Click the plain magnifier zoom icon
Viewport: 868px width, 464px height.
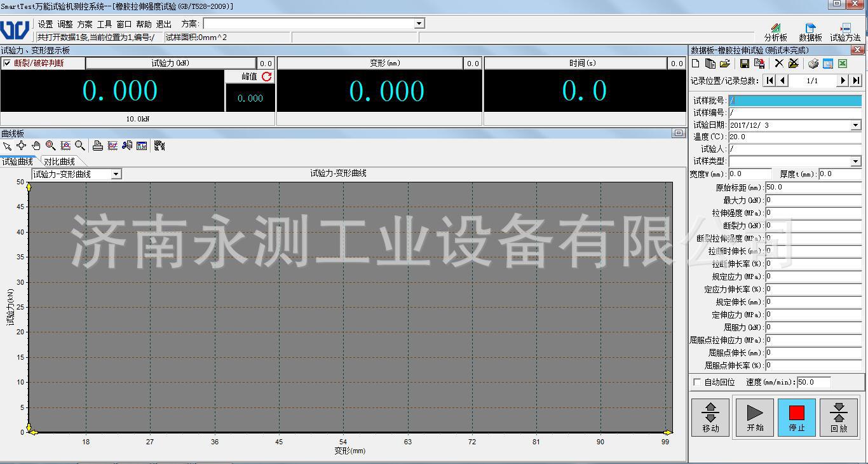[x=80, y=146]
